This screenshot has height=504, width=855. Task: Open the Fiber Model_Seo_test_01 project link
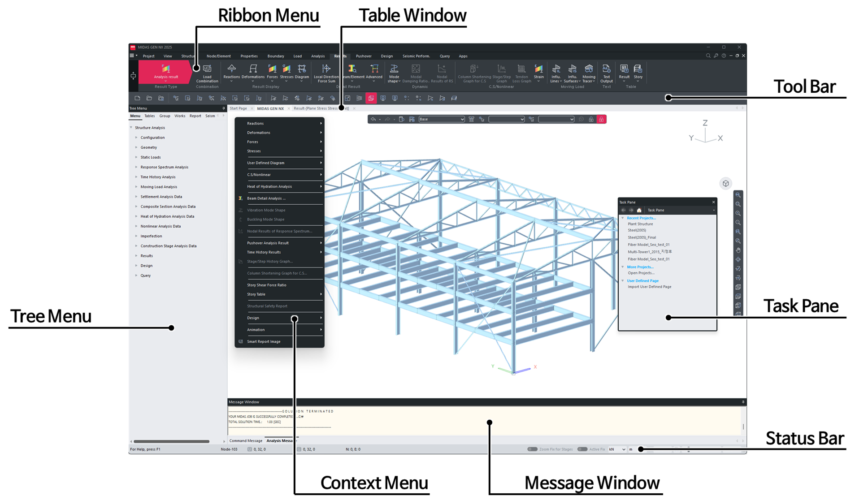(648, 245)
